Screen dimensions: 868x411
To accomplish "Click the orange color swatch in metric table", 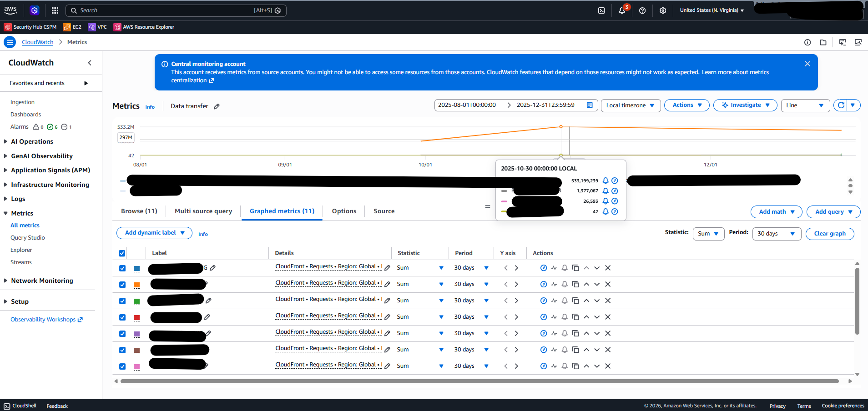I will (x=136, y=285).
